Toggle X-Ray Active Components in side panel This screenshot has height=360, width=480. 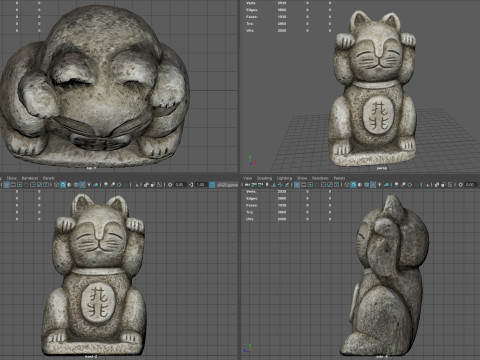pos(443,184)
